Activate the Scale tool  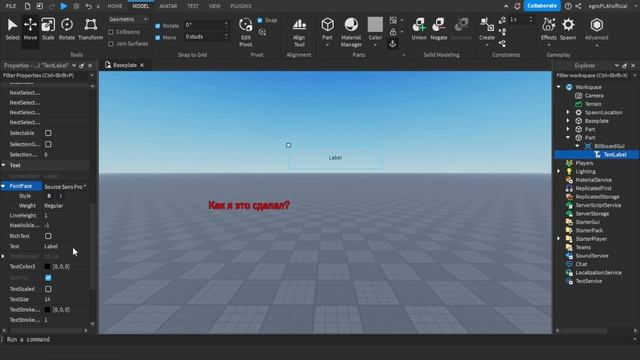pyautogui.click(x=48, y=29)
